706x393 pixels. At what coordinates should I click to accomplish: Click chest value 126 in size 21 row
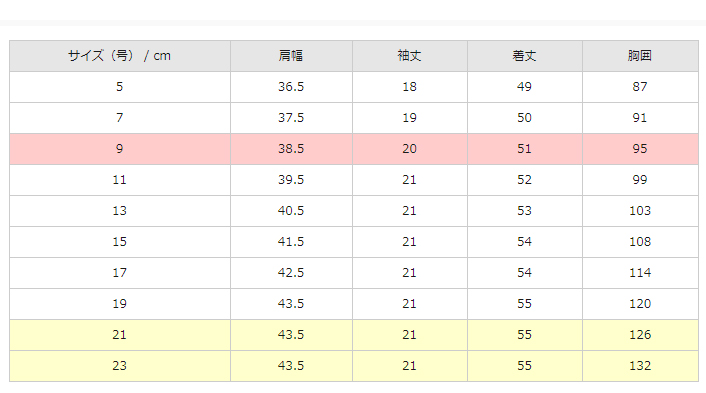pyautogui.click(x=640, y=335)
